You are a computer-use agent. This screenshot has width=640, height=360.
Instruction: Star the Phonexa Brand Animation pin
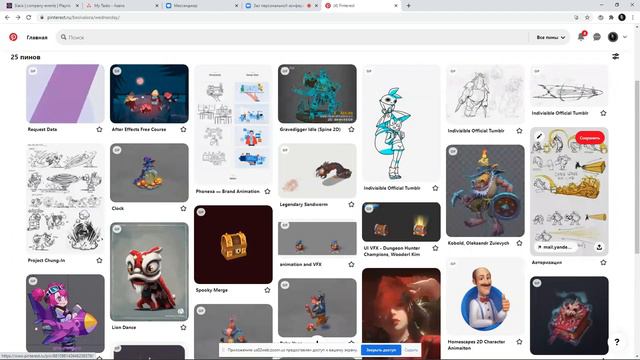pyautogui.click(x=267, y=191)
